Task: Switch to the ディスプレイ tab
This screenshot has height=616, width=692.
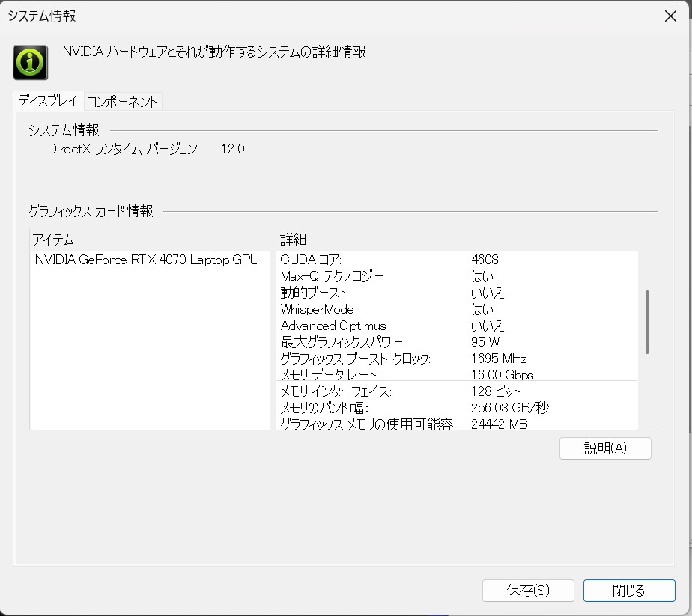Action: [48, 100]
